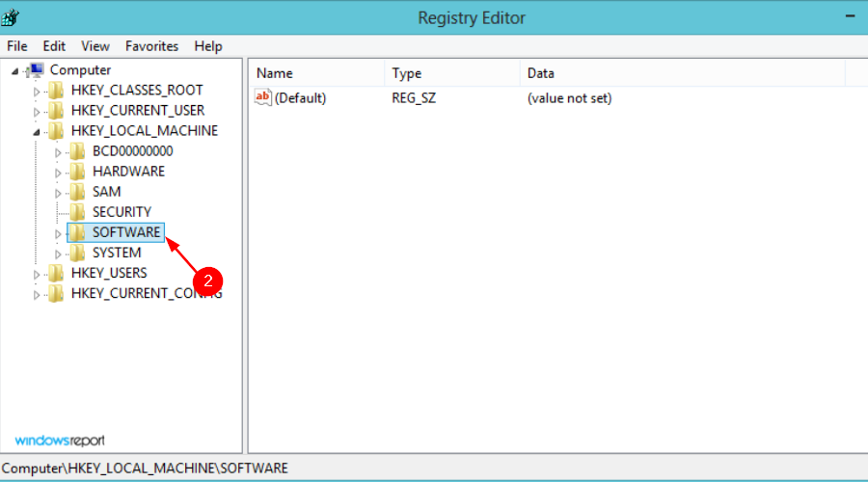
Task: Click the (Default) value string icon
Action: [263, 97]
